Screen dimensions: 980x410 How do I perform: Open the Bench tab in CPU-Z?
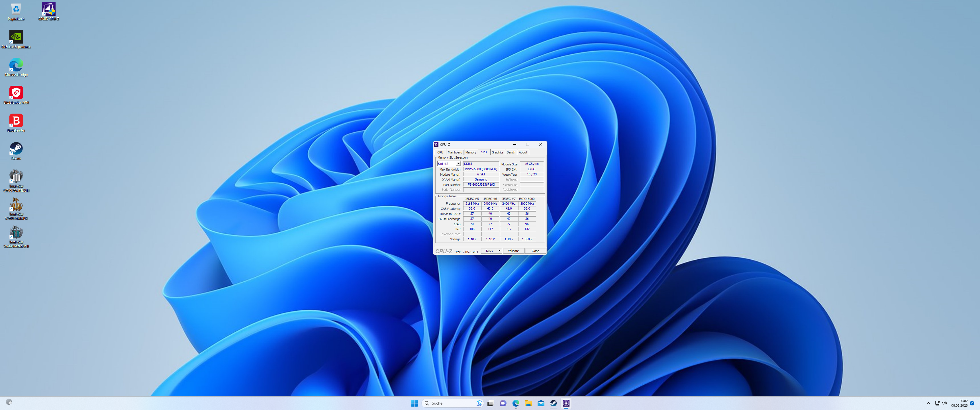tap(511, 152)
